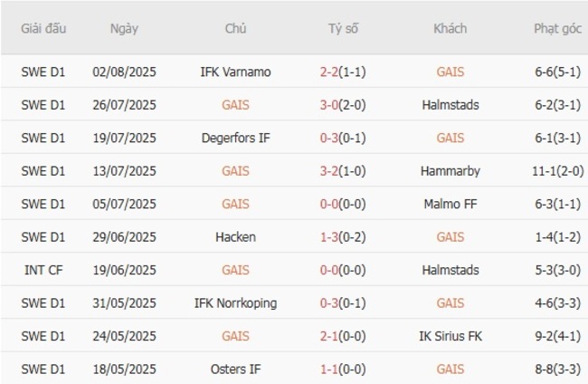Screen dimensions: 588x384
Task: Click the 1-3(0-2) score result
Action: 343,236
